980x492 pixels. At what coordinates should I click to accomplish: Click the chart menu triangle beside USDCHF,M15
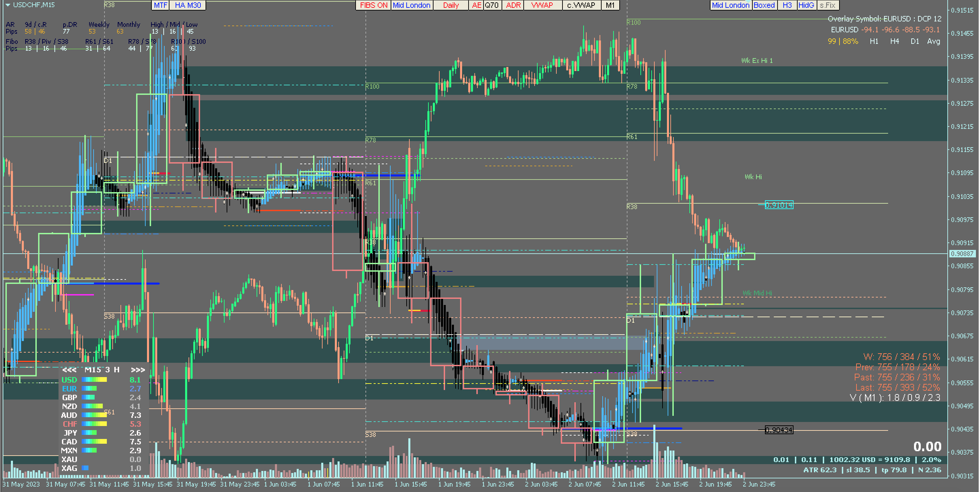click(x=7, y=5)
